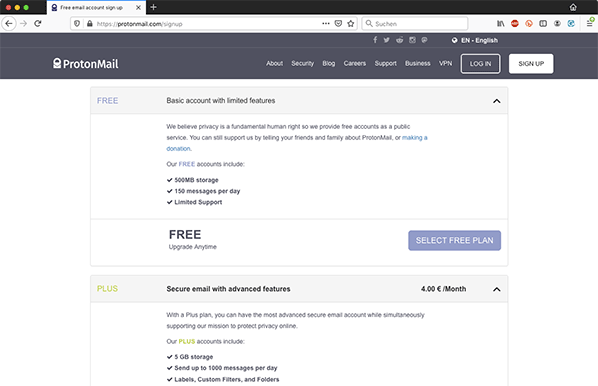Screen dimensions: 598x386
Task: Open Firefox hamburger menu
Action: point(589,24)
